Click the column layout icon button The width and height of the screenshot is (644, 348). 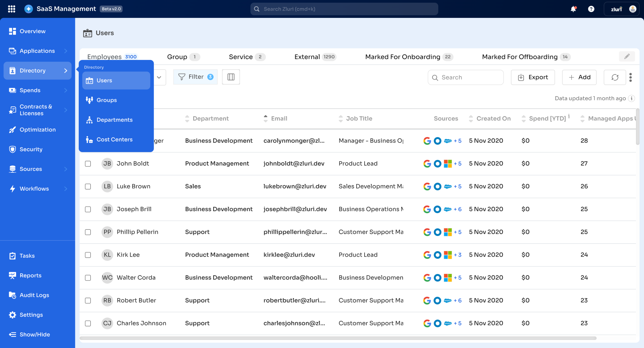231,77
